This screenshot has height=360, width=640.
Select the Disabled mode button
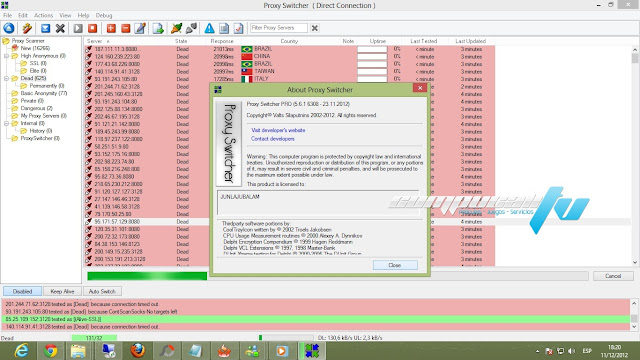(22, 291)
